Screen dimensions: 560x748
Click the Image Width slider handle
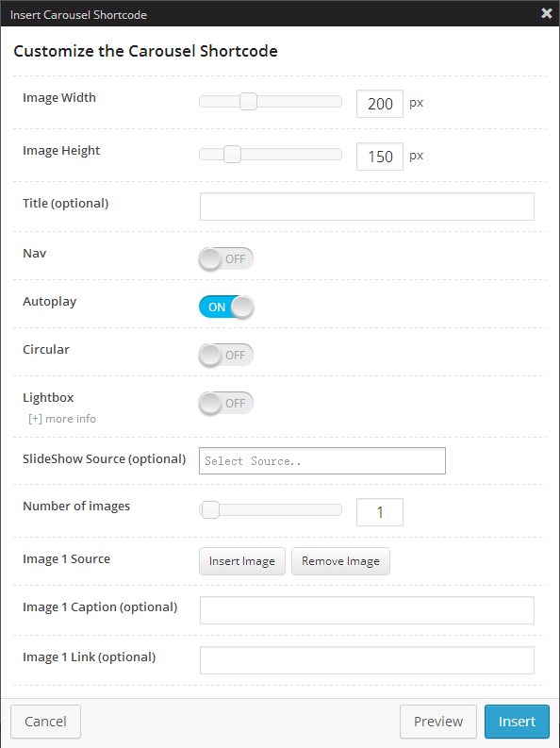pos(248,102)
